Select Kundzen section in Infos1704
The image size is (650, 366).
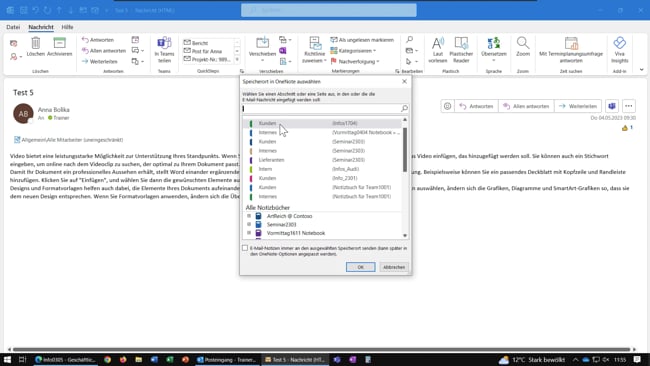(x=322, y=123)
